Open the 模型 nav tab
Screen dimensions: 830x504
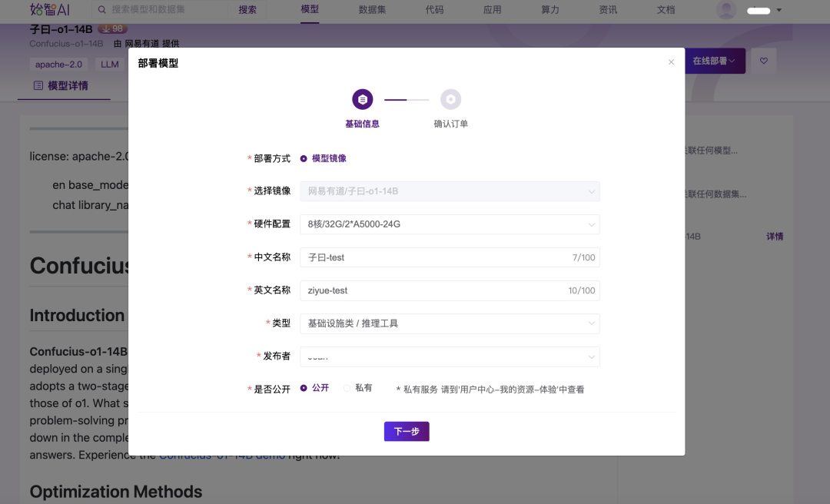pos(310,9)
